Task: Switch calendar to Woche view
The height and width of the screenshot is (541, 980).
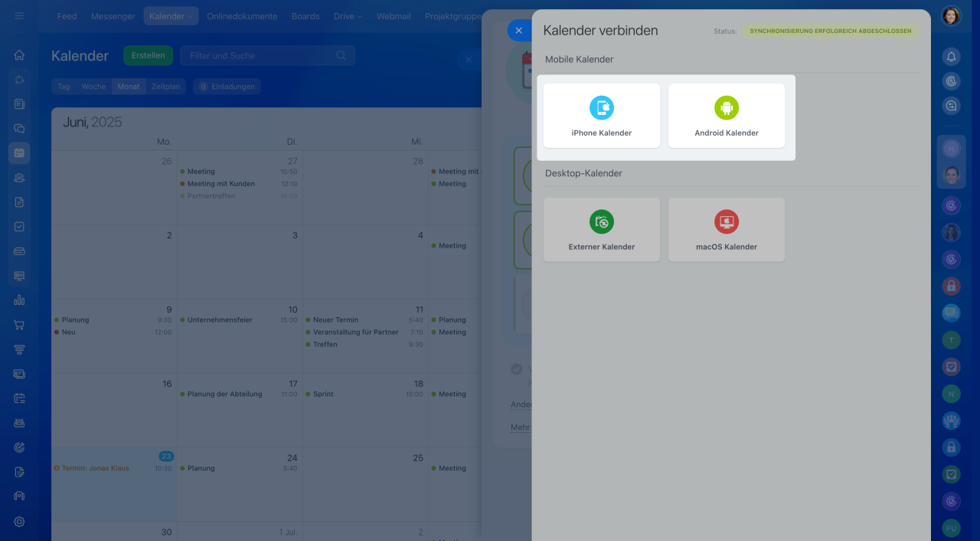Action: point(93,87)
